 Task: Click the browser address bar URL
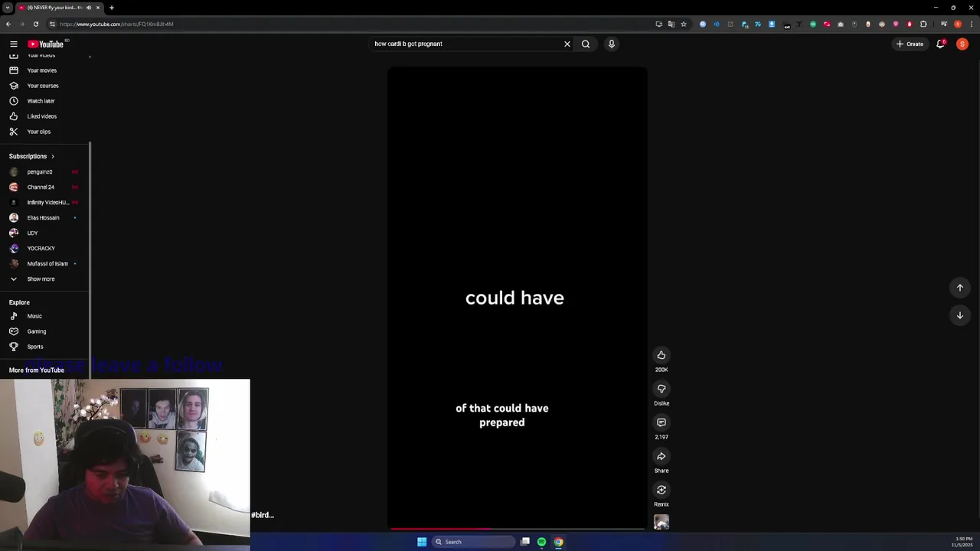coord(116,24)
